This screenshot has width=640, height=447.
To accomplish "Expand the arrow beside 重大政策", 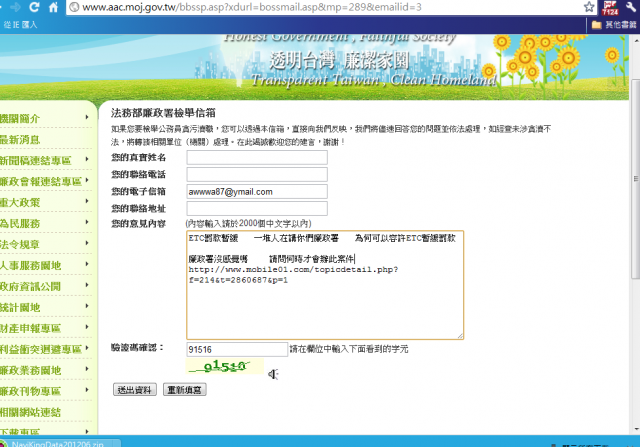I will pos(87,201).
